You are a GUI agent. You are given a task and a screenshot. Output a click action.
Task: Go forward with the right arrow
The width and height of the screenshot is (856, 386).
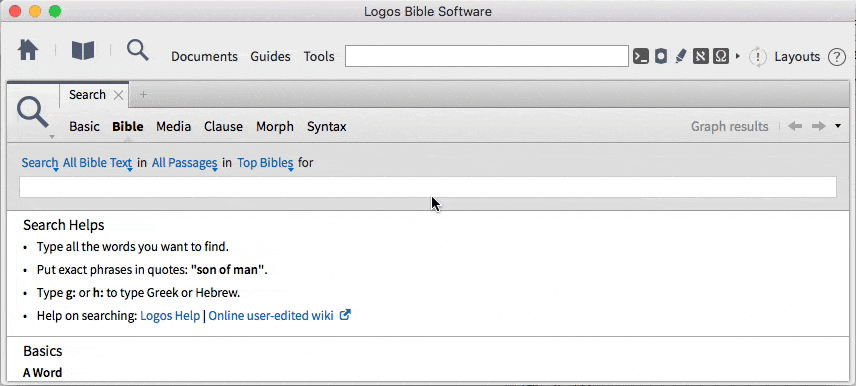click(818, 127)
